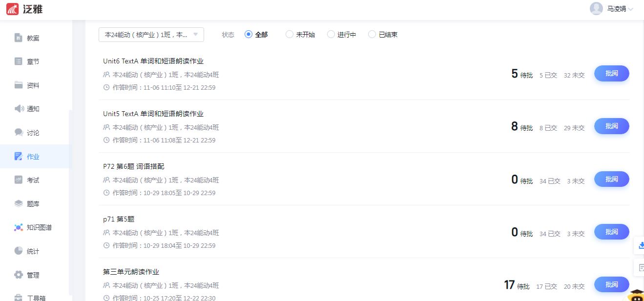Click 批阅 for P72 第6题 词语搭配

coord(611,179)
